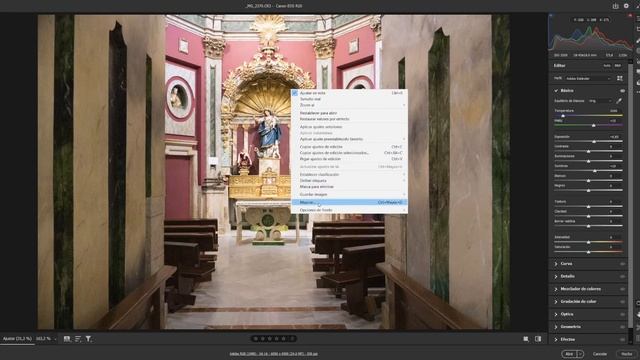The height and width of the screenshot is (360, 640).
Task: Open the filter funnel icon in bottom bar
Action: click(89, 339)
